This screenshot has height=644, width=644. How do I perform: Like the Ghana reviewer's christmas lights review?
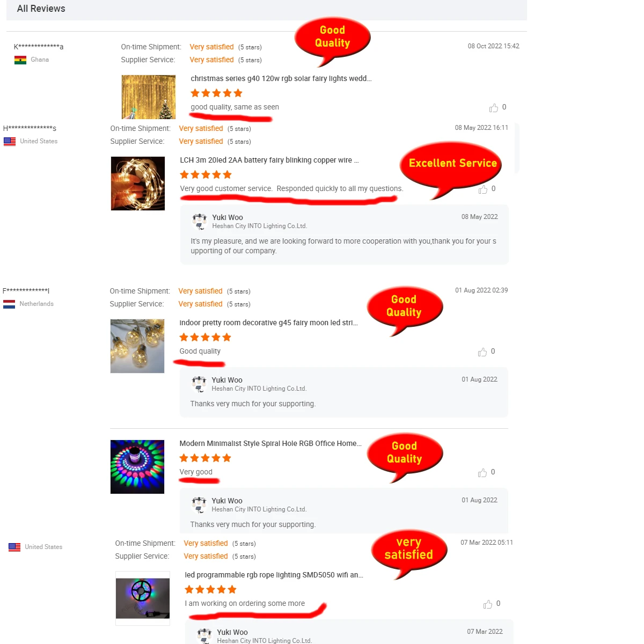point(494,108)
